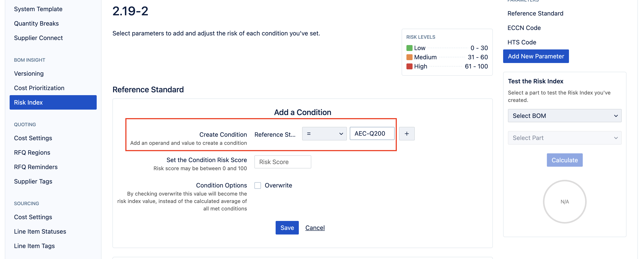Open the Select Part dropdown
Screen dimensions: 644x259
(565, 138)
